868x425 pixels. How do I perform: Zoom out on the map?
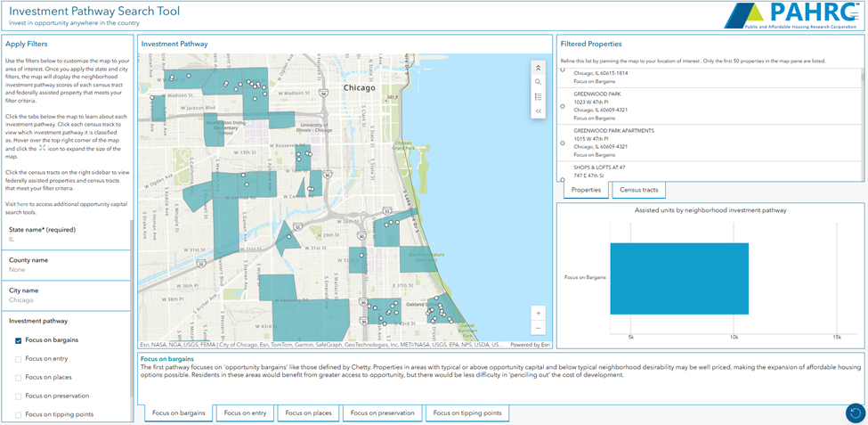[538, 329]
